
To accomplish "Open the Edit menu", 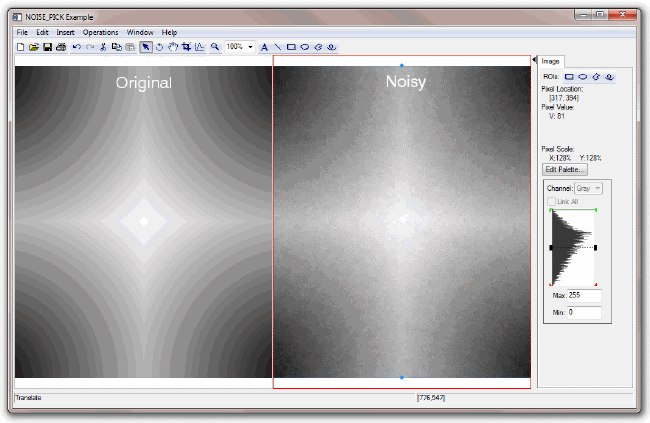I will (x=42, y=32).
